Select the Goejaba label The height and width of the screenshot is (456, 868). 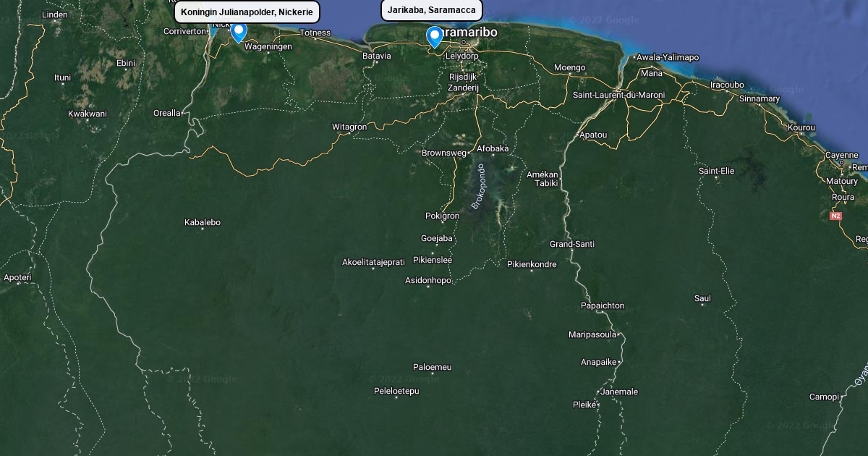tap(437, 238)
